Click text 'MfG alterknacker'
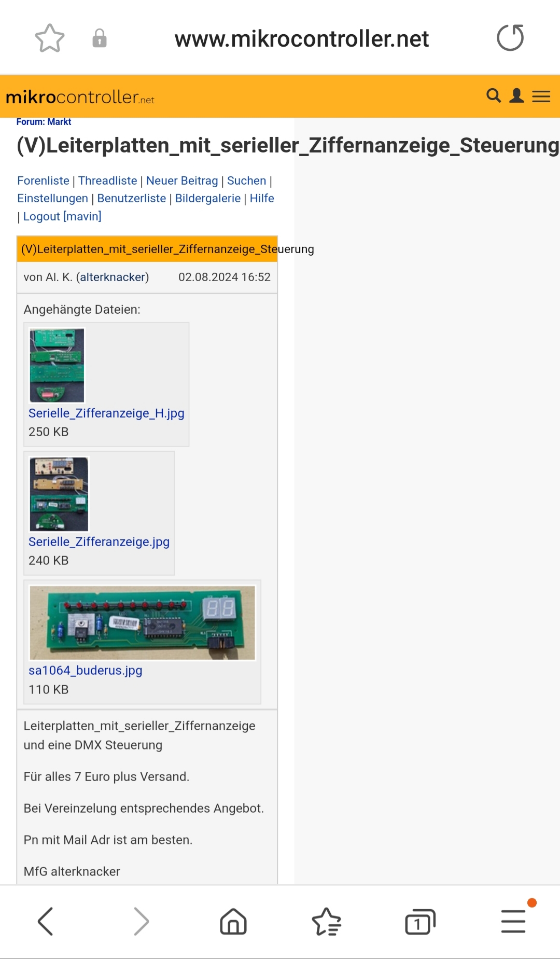This screenshot has height=959, width=560. (x=72, y=871)
